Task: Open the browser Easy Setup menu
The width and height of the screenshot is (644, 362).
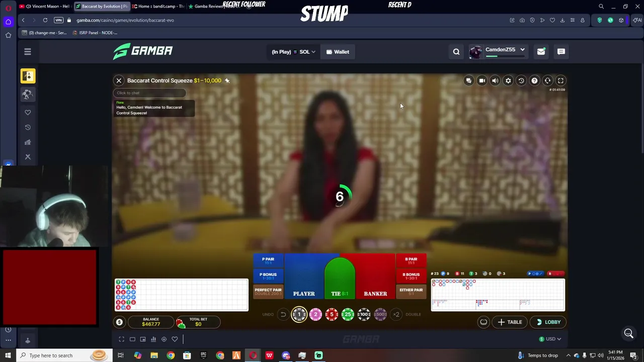Action: click(x=573, y=20)
